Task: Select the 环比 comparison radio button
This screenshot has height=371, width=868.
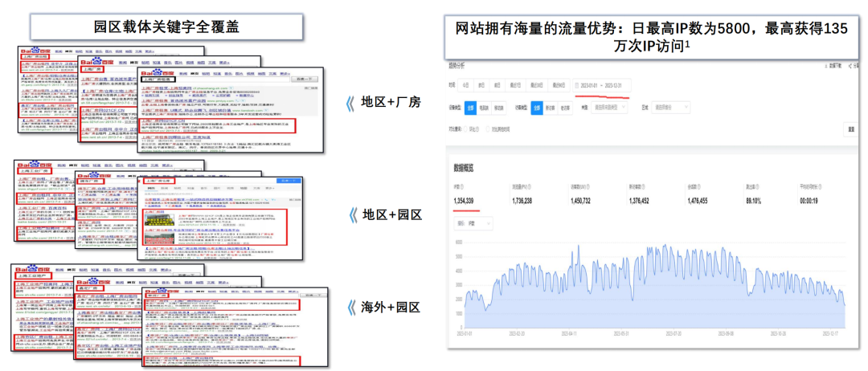Action: coord(465,128)
